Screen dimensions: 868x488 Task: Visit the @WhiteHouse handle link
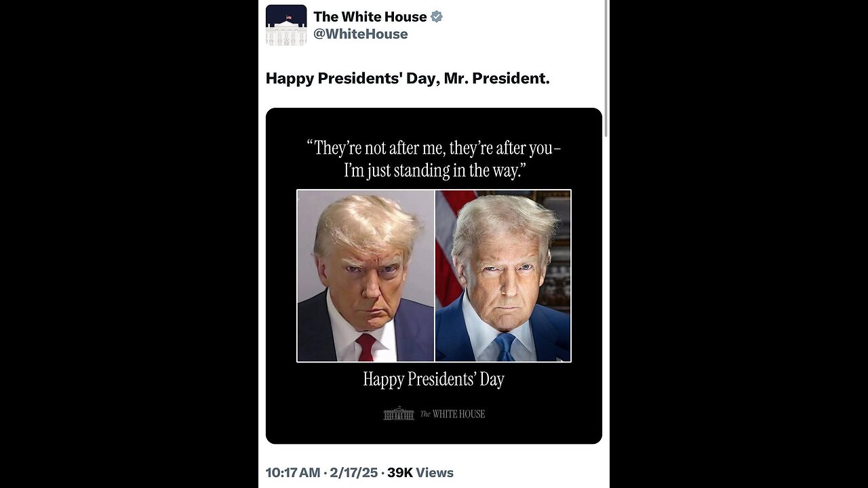pos(361,34)
